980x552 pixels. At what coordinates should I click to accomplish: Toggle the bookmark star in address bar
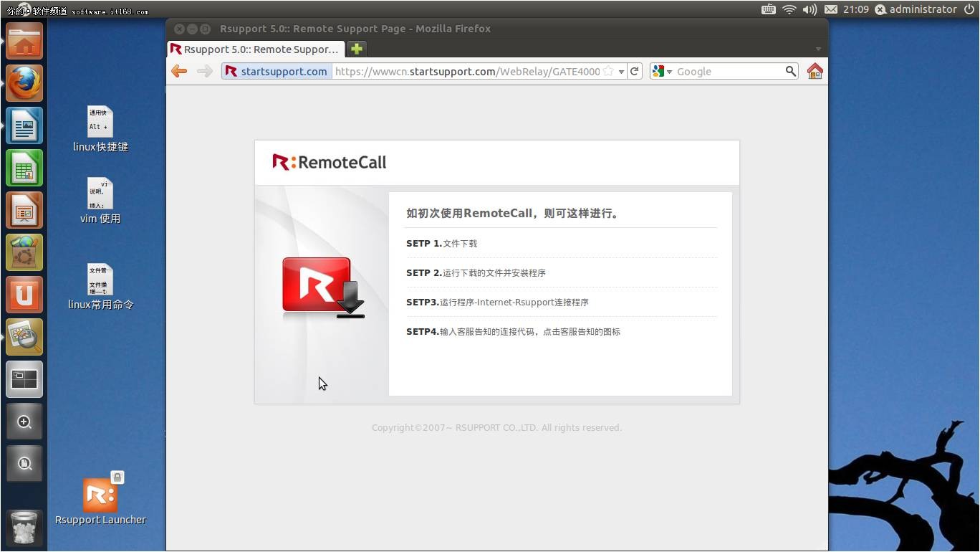(610, 71)
